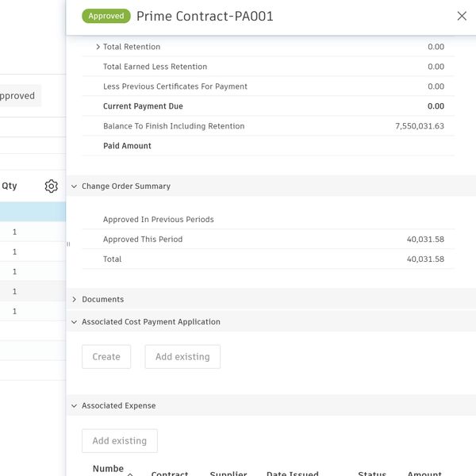The image size is (476, 476).
Task: Click the Qty column header
Action: [10, 186]
